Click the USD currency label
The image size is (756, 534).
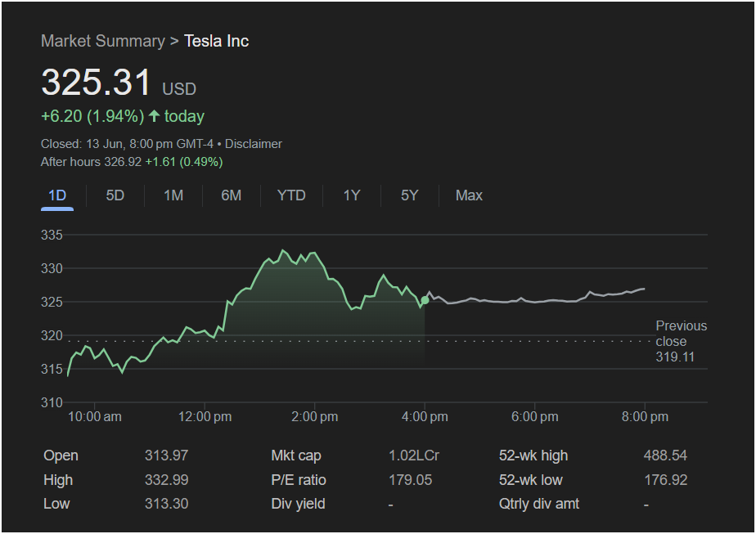click(x=179, y=89)
